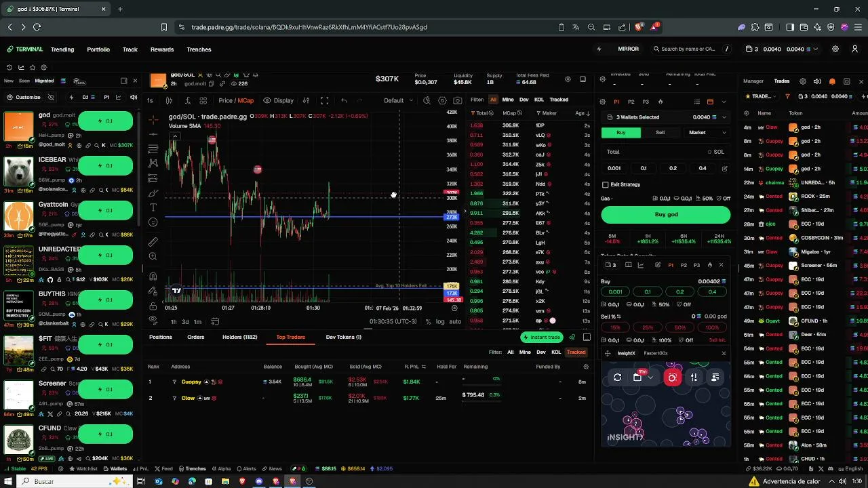Expand the 3 Wallets Selected dropdown
The height and width of the screenshot is (488, 868).
pos(665,117)
